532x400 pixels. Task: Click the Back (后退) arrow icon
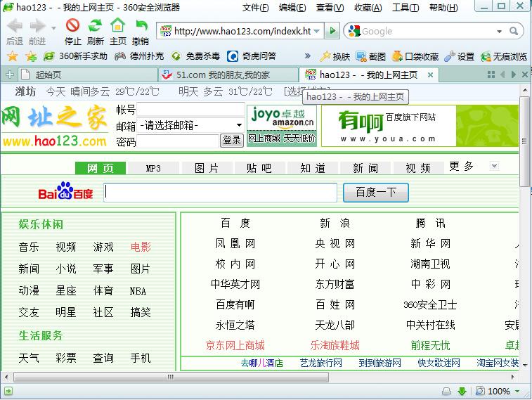[x=14, y=26]
